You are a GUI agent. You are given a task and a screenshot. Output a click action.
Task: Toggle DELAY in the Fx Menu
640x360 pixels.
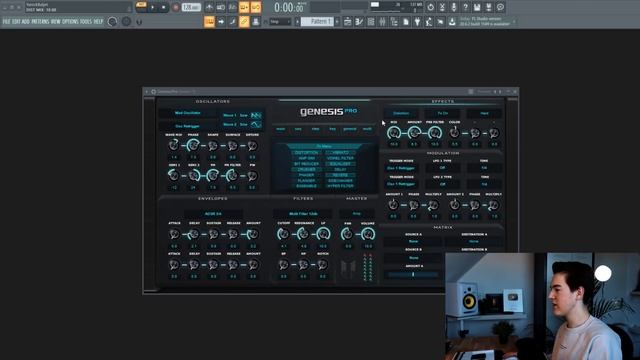click(x=340, y=169)
